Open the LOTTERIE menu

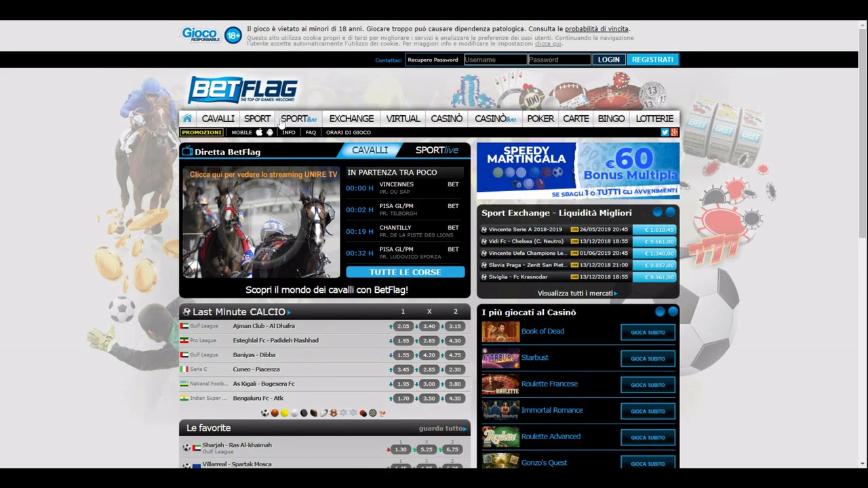click(654, 119)
